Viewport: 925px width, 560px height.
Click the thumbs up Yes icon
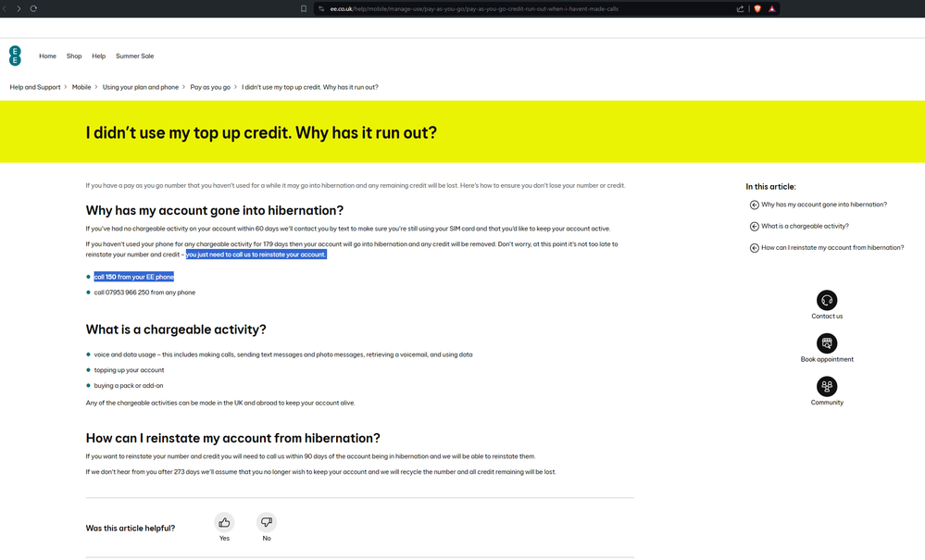tap(224, 522)
